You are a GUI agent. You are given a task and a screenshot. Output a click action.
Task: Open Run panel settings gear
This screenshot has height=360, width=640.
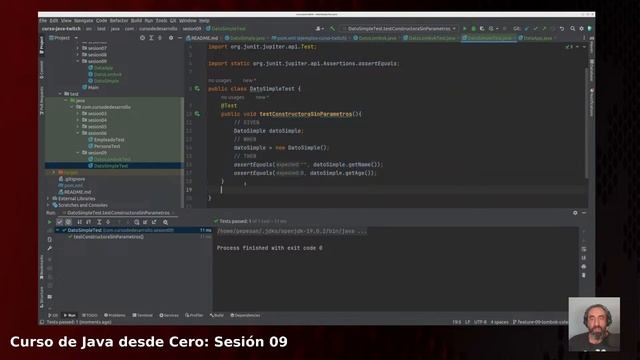click(x=575, y=213)
